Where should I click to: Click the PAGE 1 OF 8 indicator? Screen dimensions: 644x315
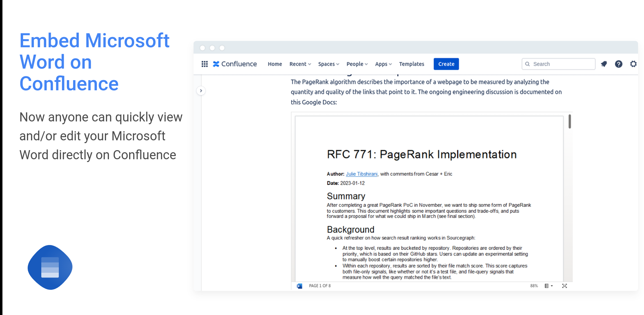(320, 286)
